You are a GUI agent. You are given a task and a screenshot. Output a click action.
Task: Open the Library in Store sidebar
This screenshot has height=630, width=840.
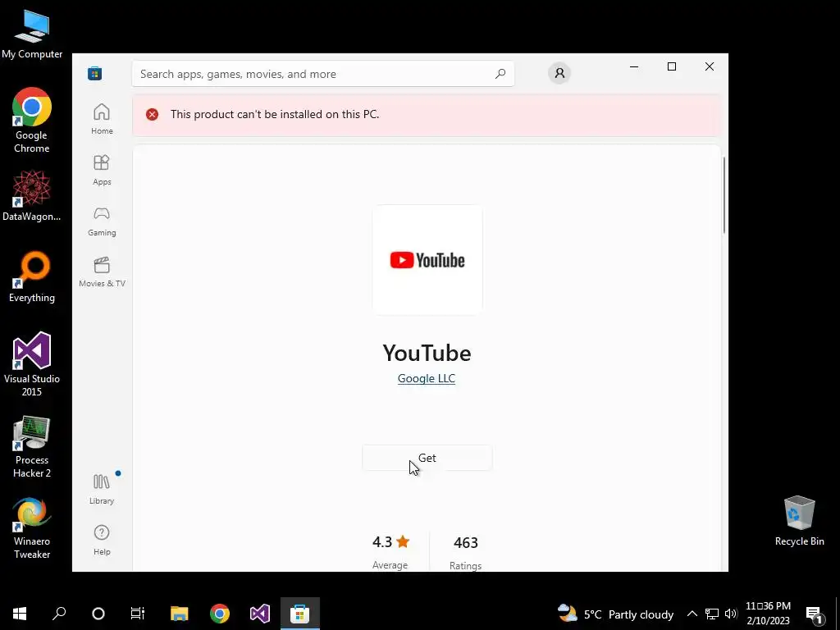pyautogui.click(x=102, y=489)
